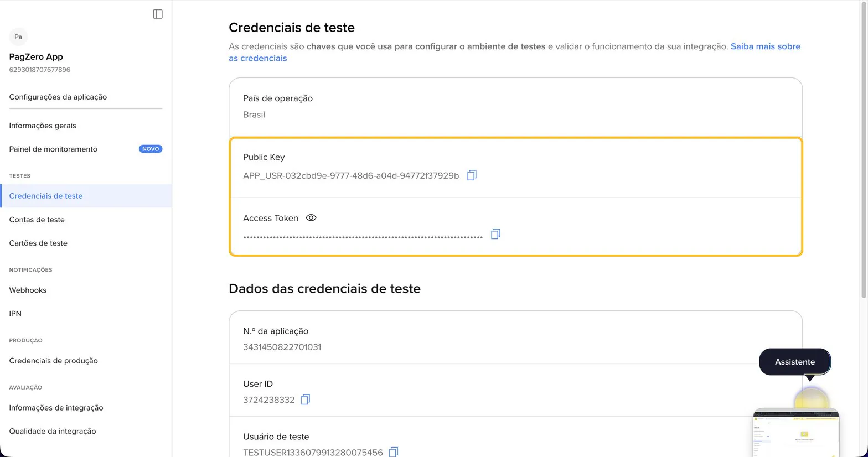Go to Contas de teste
868x457 pixels.
pyautogui.click(x=37, y=220)
